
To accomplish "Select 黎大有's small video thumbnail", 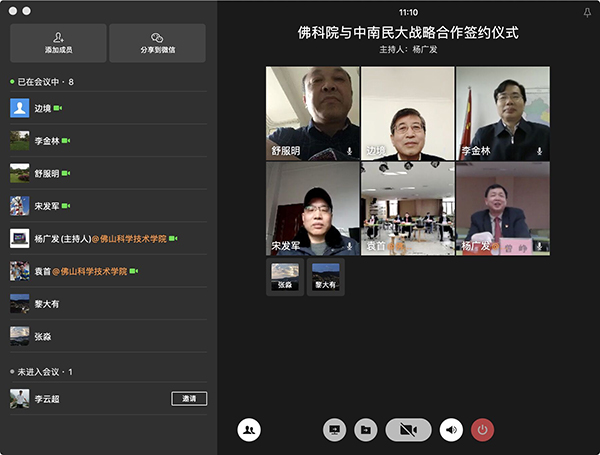I will pos(326,276).
